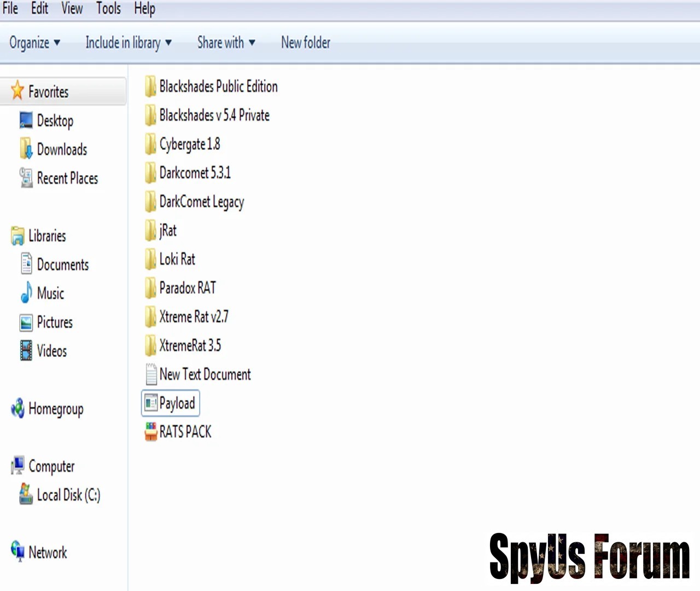The height and width of the screenshot is (591, 700).
Task: Open the Pictures library
Action: [x=54, y=322]
